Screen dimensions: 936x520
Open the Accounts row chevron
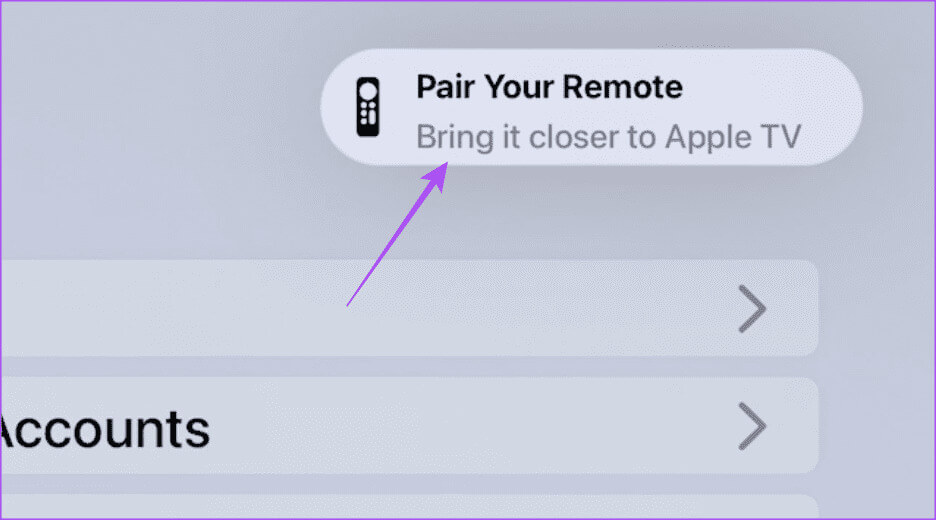tap(752, 426)
